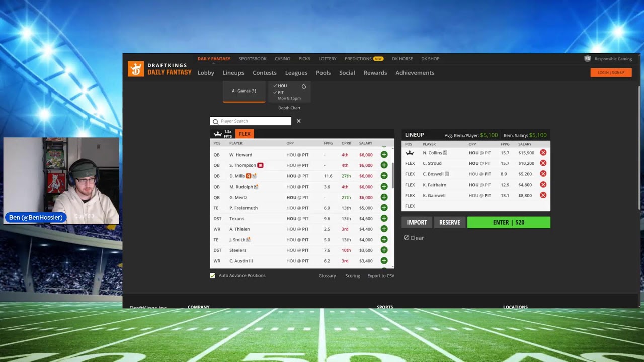Open the Depth Chart link
644x362 pixels.
point(289,108)
